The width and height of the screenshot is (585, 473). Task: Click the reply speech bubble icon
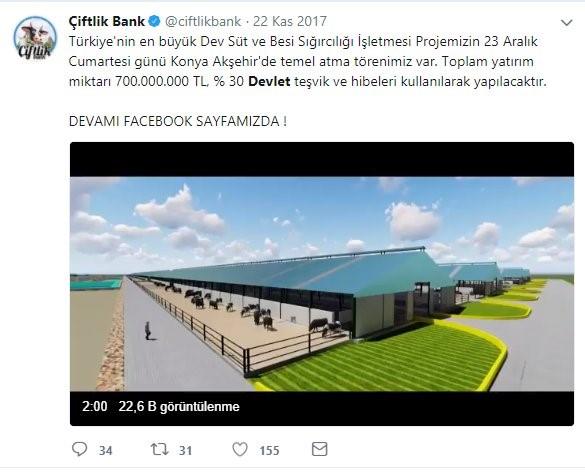(79, 449)
